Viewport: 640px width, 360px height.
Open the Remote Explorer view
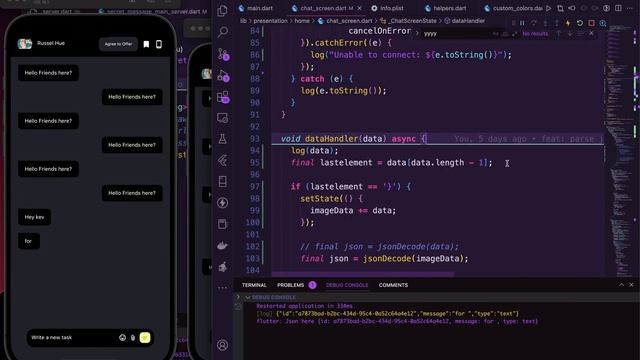pyautogui.click(x=223, y=118)
